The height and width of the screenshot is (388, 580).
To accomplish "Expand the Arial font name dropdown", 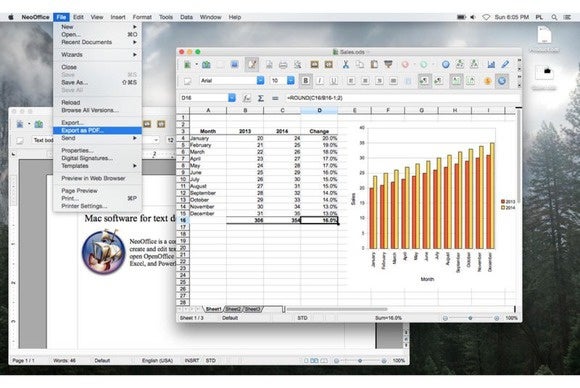I will (260, 80).
